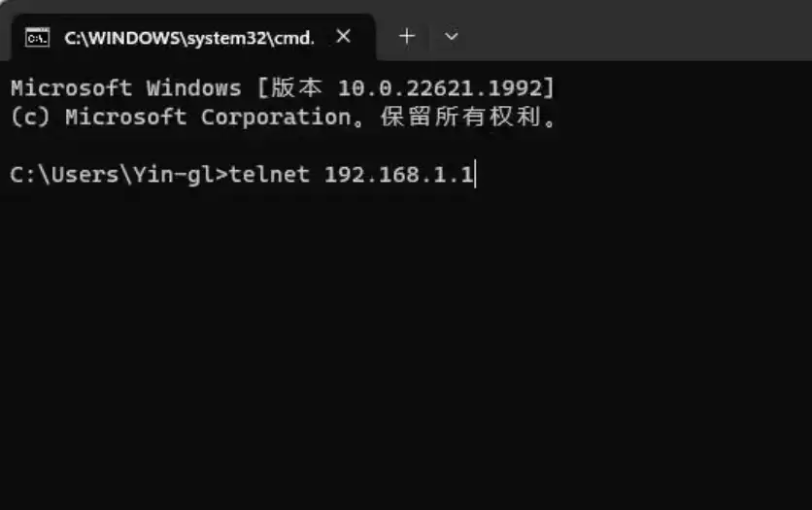Screen dimensions: 812x510
Task: Select the C:\WINDOWS\system32\cmd. tab title
Action: pos(189,38)
